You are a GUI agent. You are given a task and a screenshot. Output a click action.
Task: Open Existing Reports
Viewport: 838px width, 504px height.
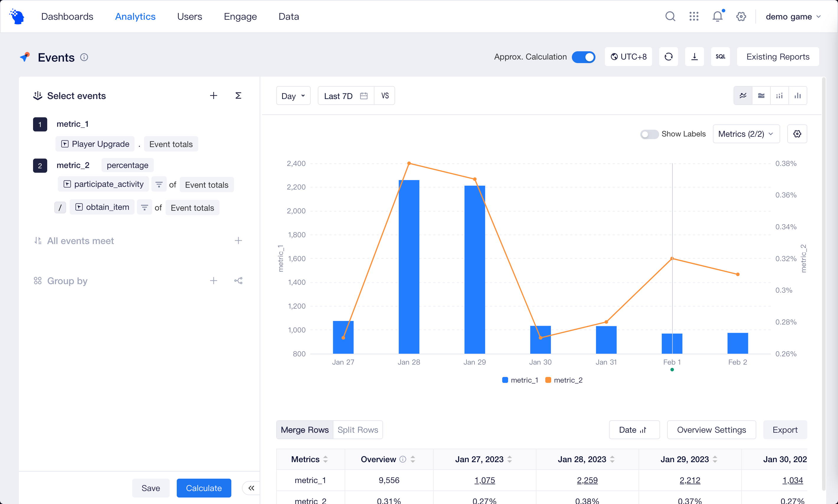(778, 57)
